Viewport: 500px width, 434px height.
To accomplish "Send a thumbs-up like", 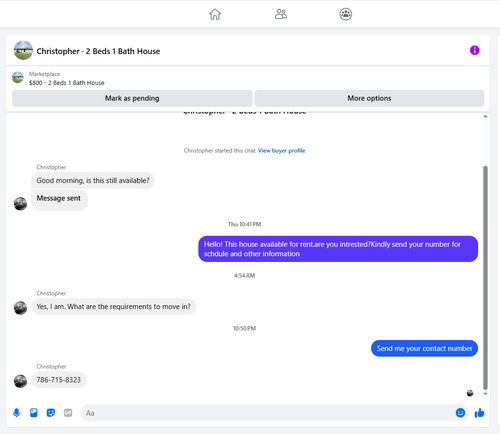I will (x=479, y=413).
